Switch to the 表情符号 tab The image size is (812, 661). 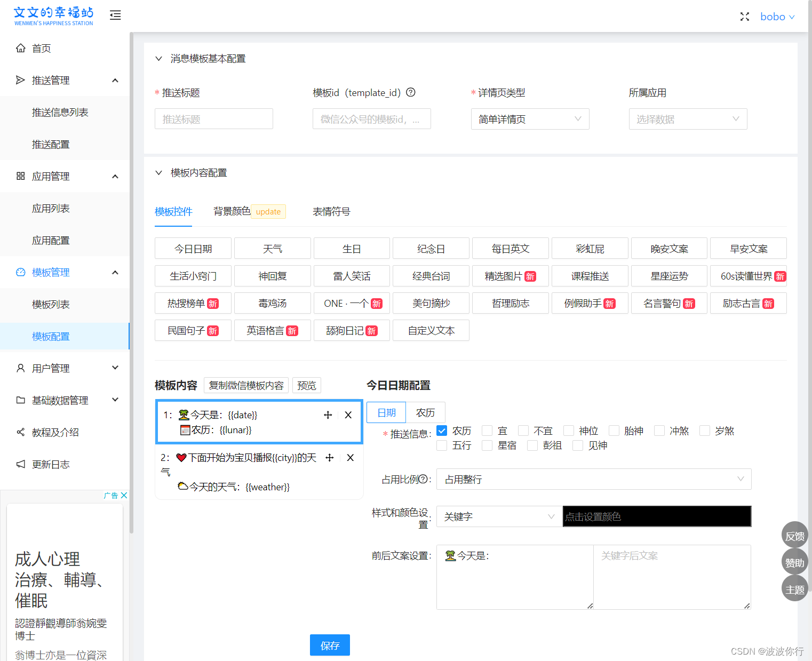point(331,212)
